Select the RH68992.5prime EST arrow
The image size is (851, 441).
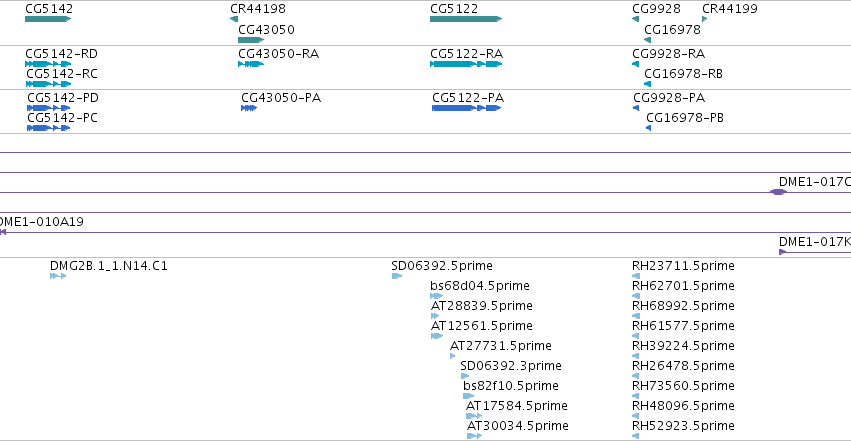pyautogui.click(x=636, y=316)
